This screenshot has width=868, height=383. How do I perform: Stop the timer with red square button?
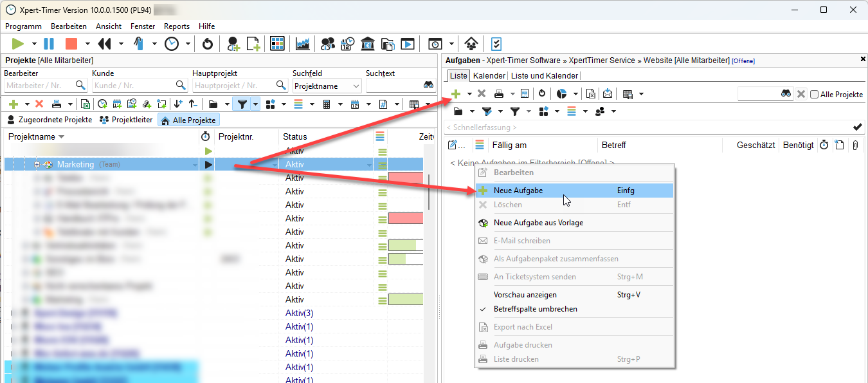tap(71, 44)
